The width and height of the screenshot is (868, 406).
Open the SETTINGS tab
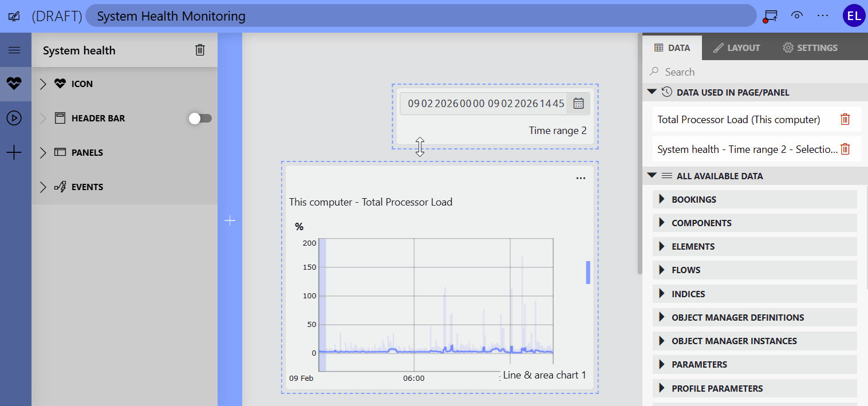click(x=810, y=48)
